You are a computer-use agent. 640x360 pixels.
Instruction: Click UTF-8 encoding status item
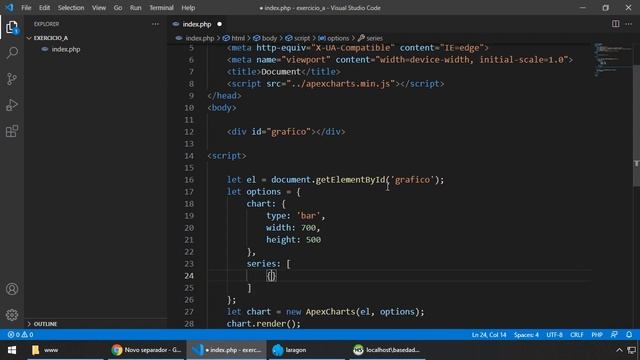(x=554, y=335)
